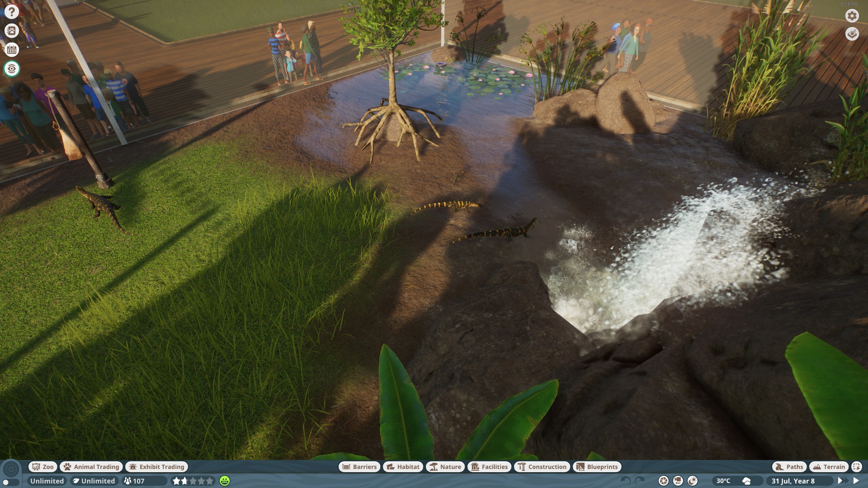The width and height of the screenshot is (868, 488).
Task: Open the animal list paw panel icon
Action: tap(11, 31)
